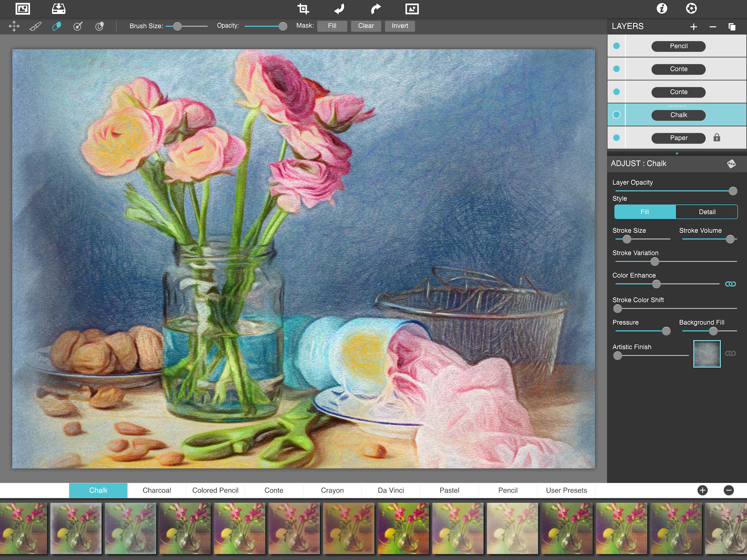Click the undo arrow

click(x=339, y=8)
